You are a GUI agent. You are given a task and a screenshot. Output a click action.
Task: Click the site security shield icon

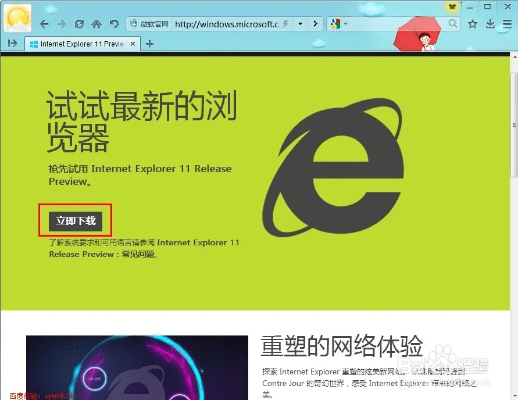click(x=134, y=24)
